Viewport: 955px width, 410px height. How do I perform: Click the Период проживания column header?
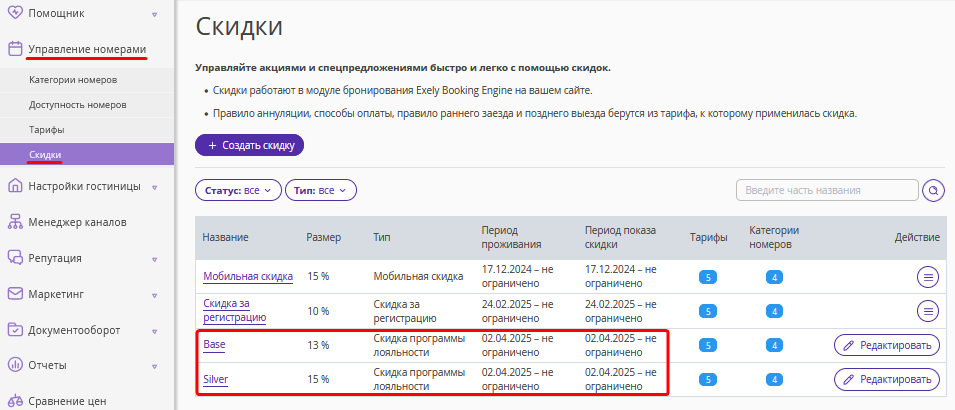click(x=512, y=238)
